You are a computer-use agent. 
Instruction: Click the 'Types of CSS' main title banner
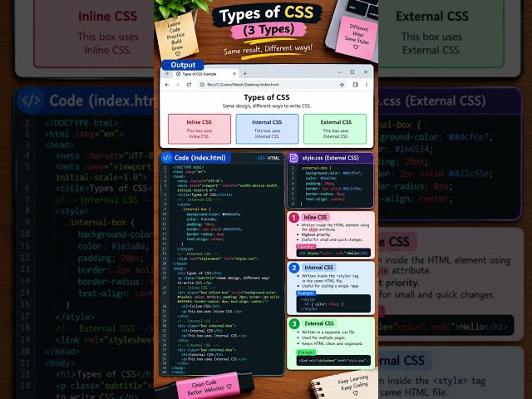point(267,13)
